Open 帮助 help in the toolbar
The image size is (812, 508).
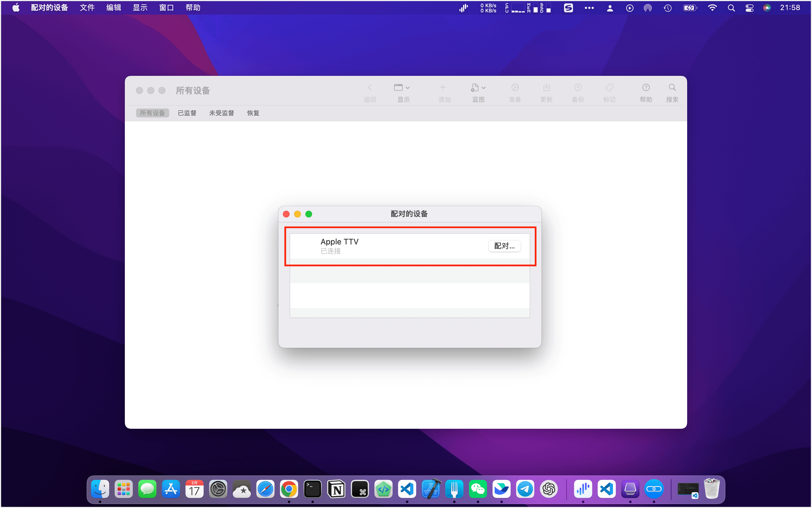pyautogui.click(x=646, y=88)
